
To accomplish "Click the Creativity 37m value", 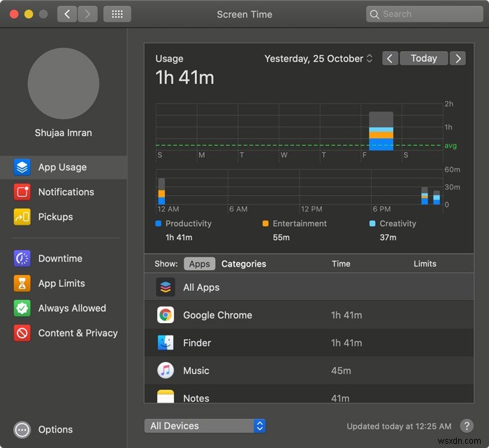I will [388, 237].
